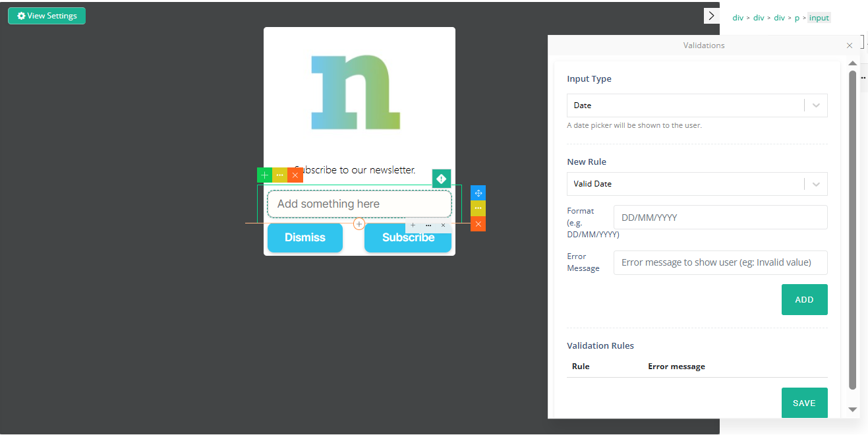
Task: Click the small gray plus above Subscribe
Action: [413, 225]
